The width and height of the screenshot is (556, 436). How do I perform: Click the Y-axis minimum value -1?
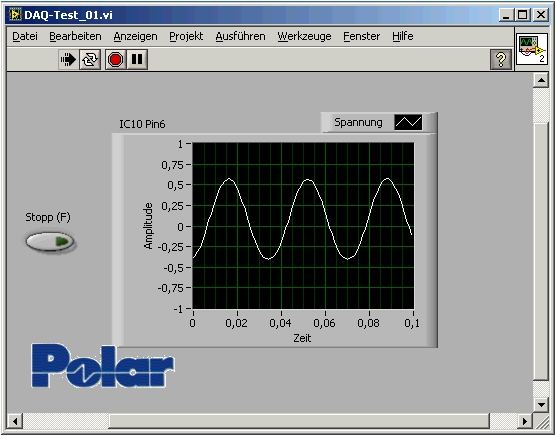pyautogui.click(x=178, y=309)
